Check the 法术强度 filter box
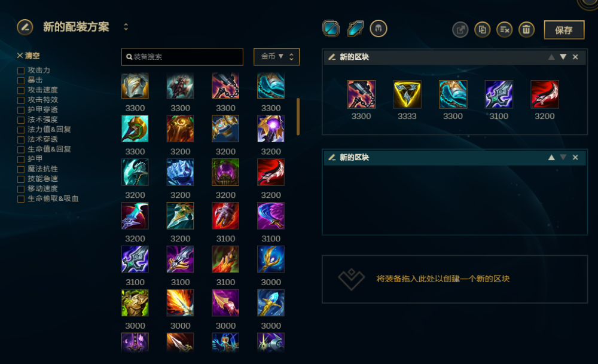This screenshot has height=364, width=598. (21, 120)
